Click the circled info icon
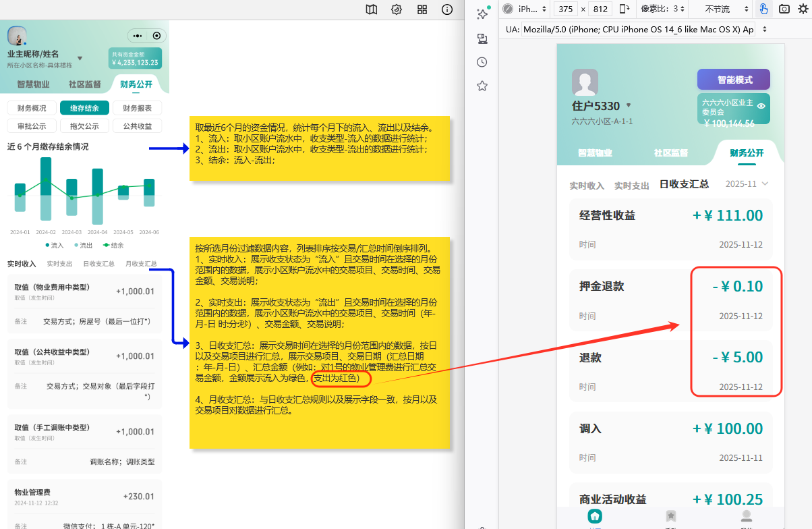This screenshot has height=529, width=812. click(447, 9)
